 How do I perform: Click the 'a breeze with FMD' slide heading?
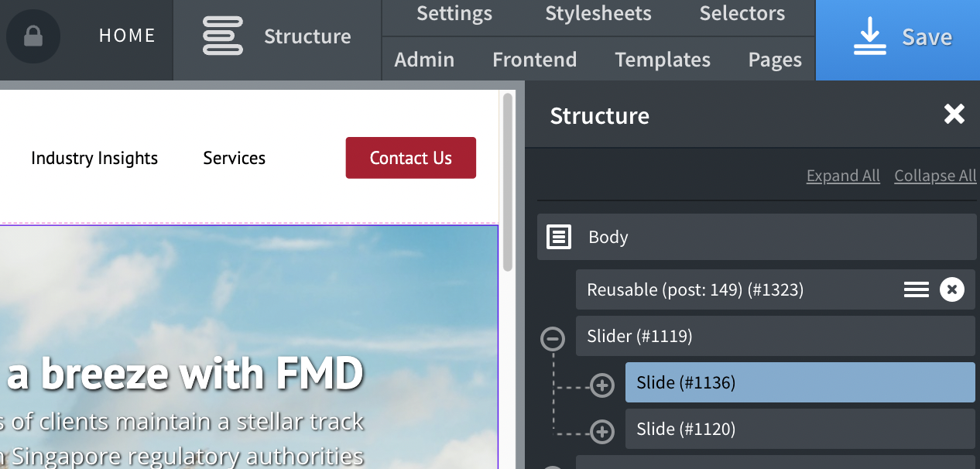tap(186, 373)
